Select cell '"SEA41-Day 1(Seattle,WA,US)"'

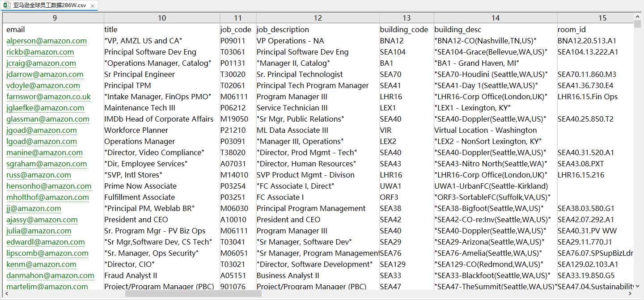pyautogui.click(x=496, y=85)
